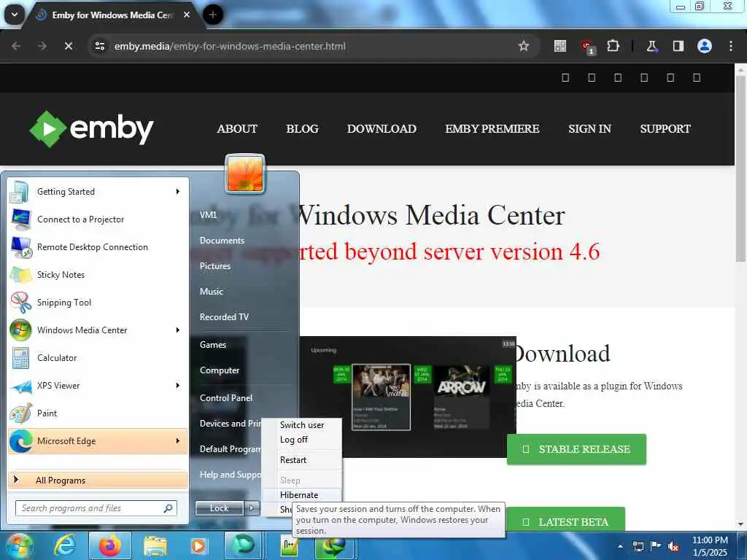Open the DOWNLOAD nav link

(382, 128)
